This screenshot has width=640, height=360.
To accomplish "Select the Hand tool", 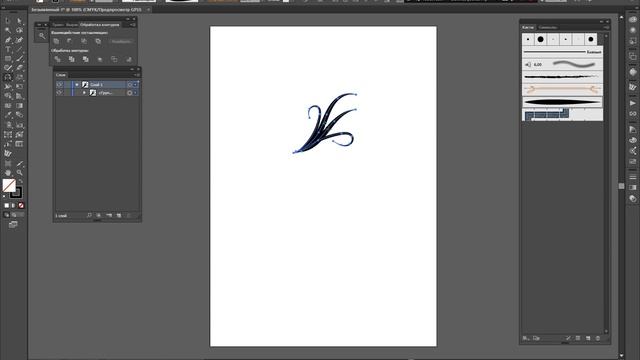I will coord(8,173).
